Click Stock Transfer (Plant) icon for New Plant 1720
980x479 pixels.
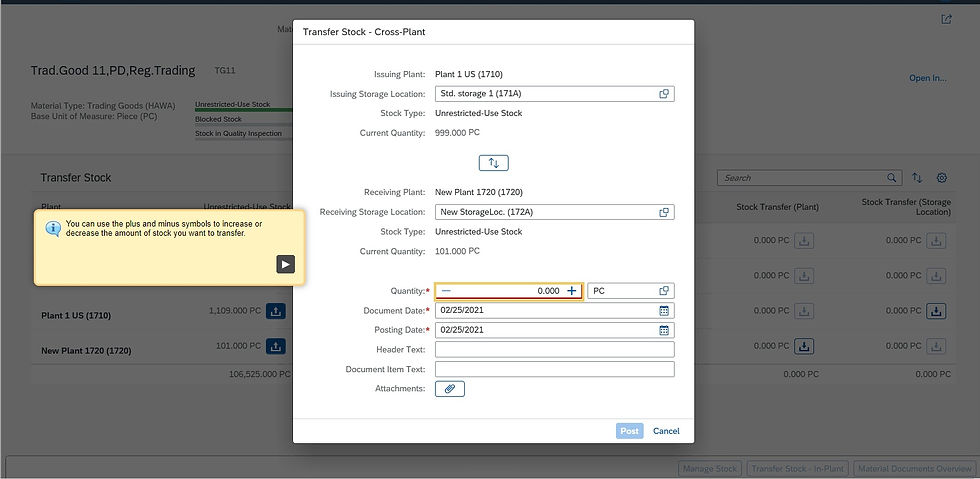point(804,345)
